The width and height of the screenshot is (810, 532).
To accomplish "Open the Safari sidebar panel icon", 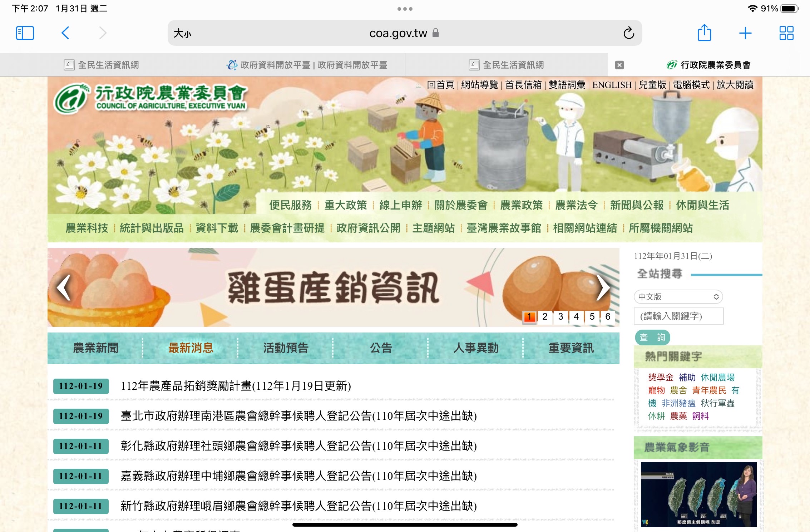I will pos(25,33).
